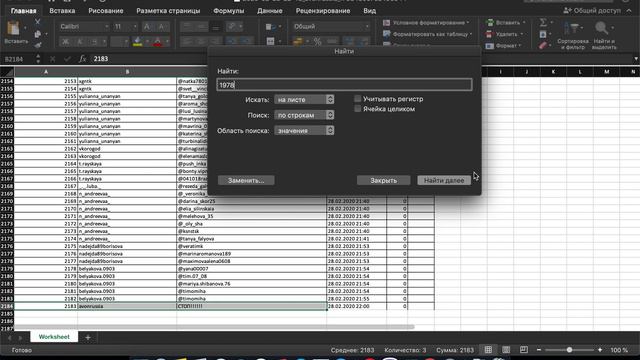The height and width of the screenshot is (360, 640).
Task: Open Sort and Filter (Сортировка и фильтр)
Action: tap(573, 36)
